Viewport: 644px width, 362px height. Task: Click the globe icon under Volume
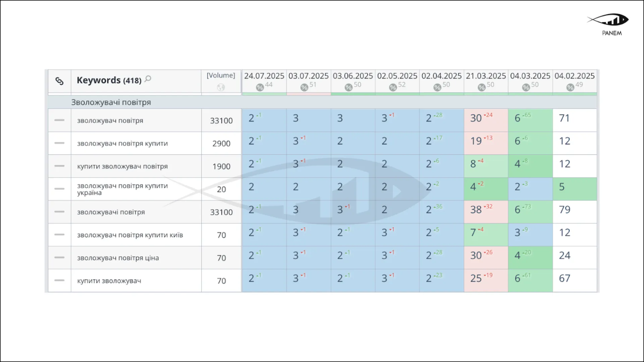tap(221, 87)
